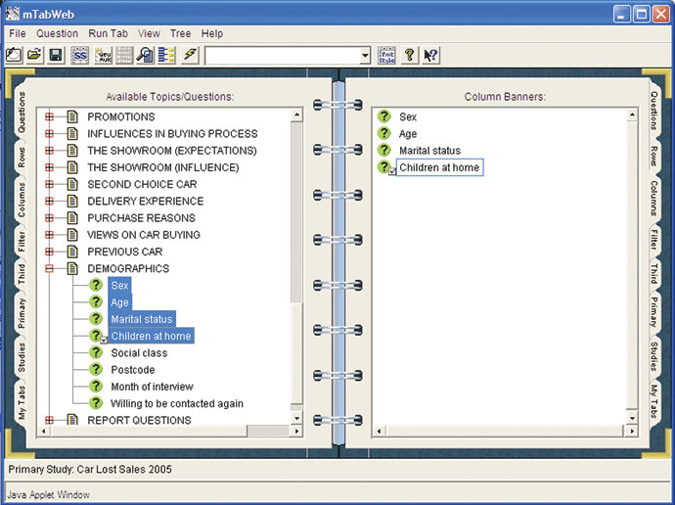Viewport: 675px width, 505px height.
Task: Click the Font Style toolbar icon
Action: 386,55
